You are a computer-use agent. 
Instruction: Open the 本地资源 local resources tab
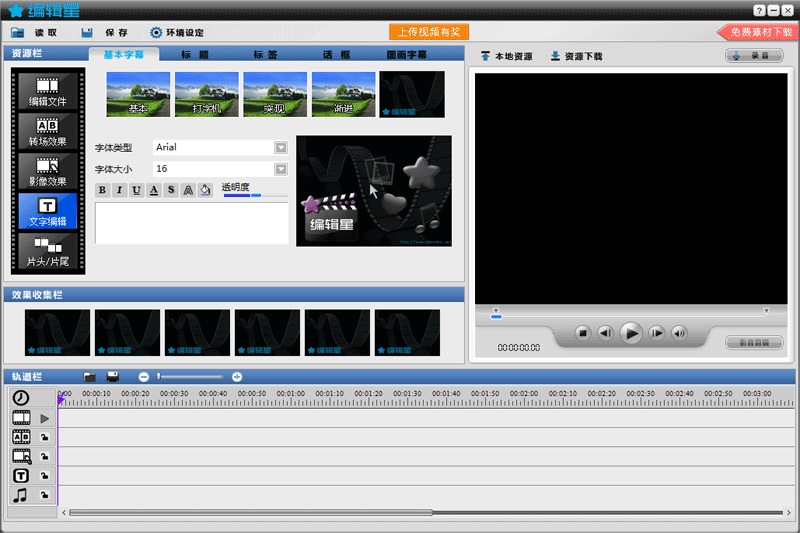[506, 56]
